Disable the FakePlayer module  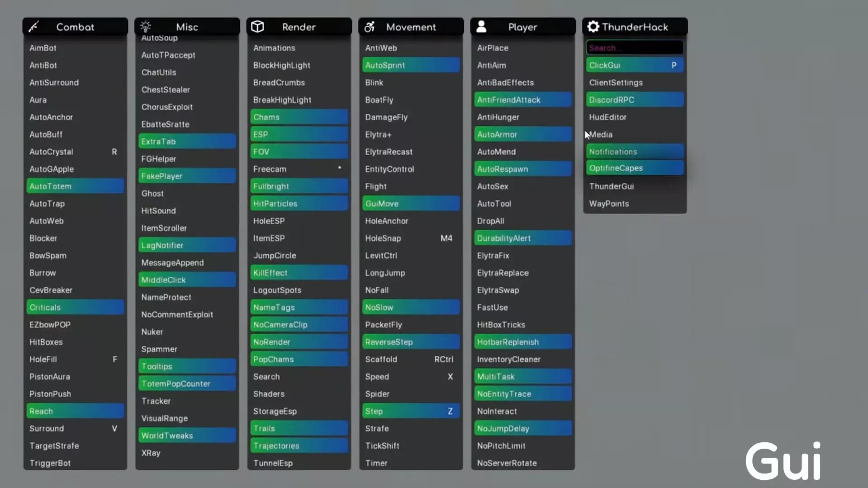187,176
